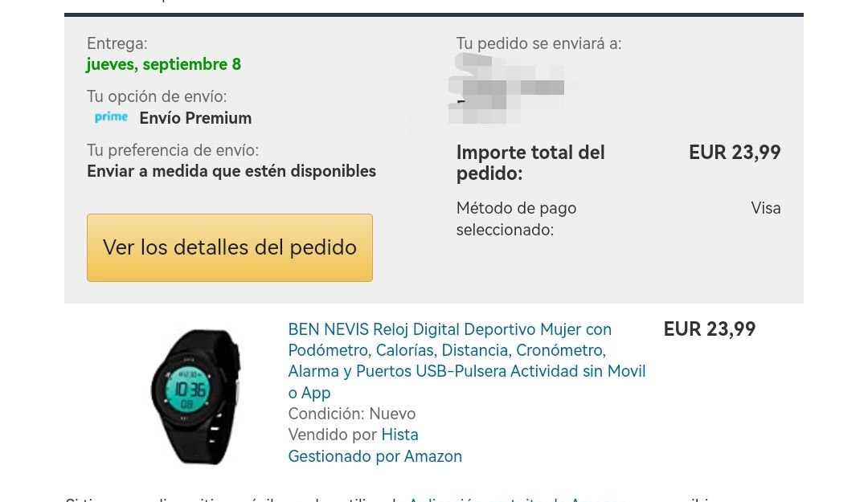Click the item price beside the product title
This screenshot has height=502, width=868.
709,329
